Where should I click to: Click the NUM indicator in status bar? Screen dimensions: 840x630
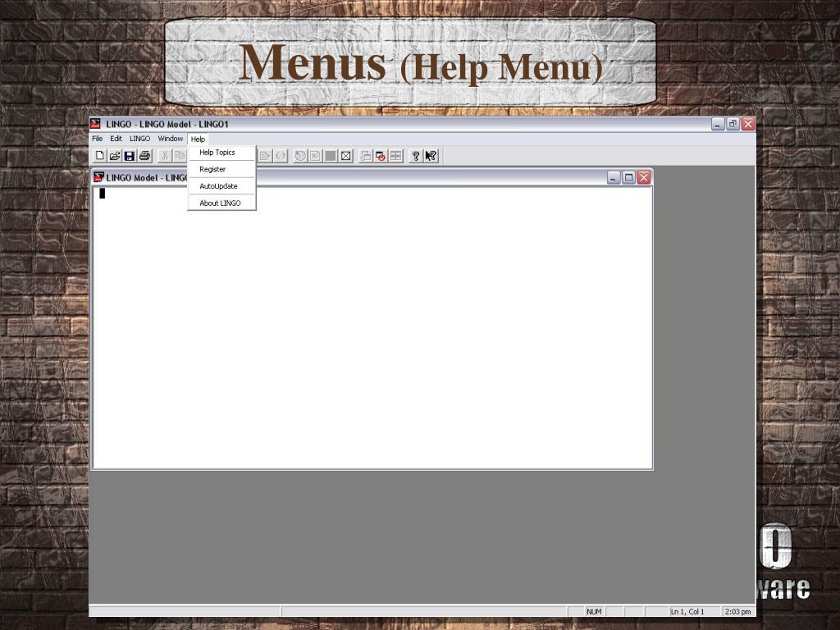pyautogui.click(x=594, y=612)
